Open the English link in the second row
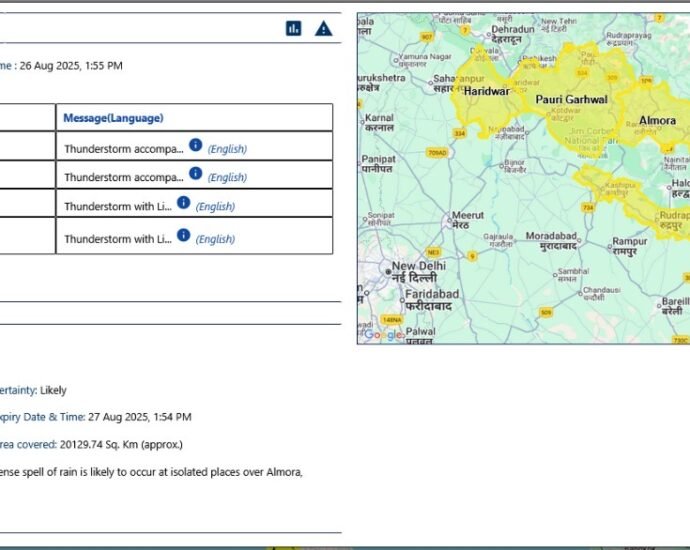The image size is (690, 550). [227, 177]
